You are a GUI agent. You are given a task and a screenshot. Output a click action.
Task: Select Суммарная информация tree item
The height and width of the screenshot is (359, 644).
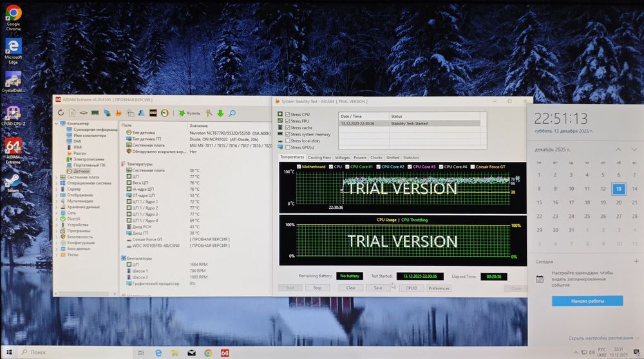click(92, 130)
